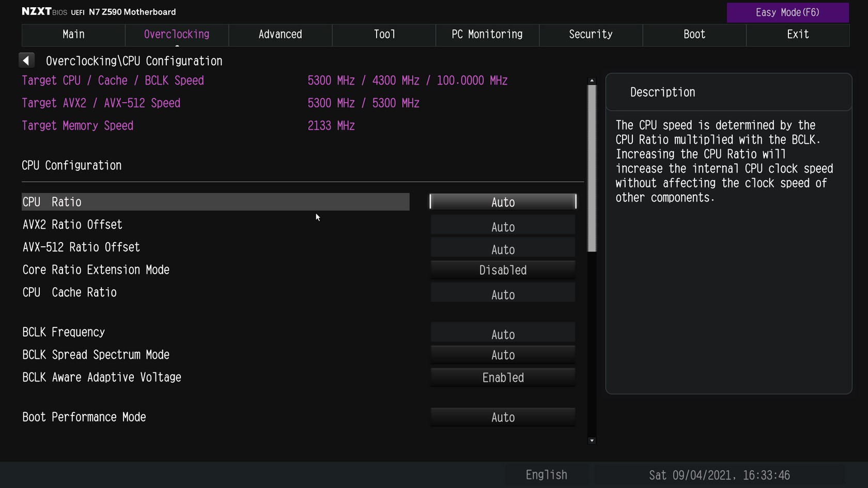Open the Advanced tab

point(280,35)
